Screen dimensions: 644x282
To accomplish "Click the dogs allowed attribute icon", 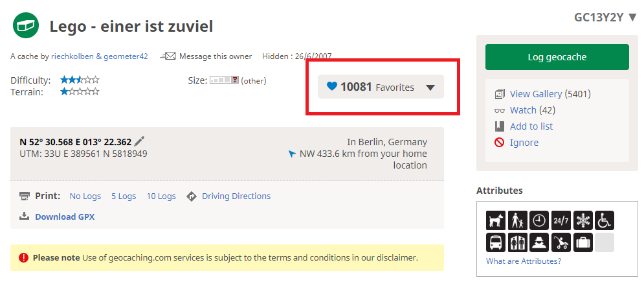I will coord(496,220).
